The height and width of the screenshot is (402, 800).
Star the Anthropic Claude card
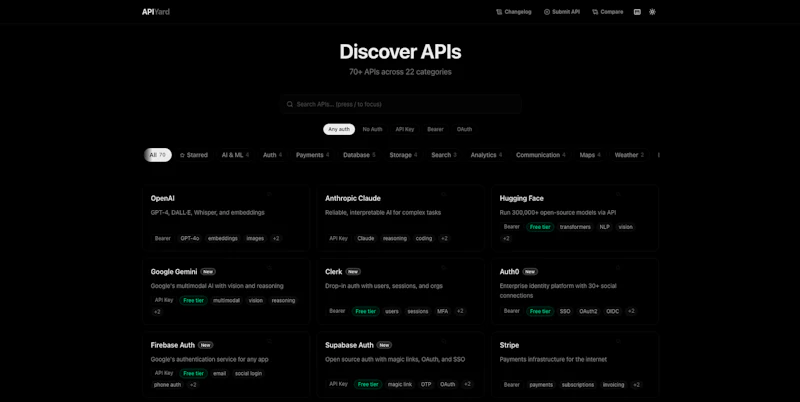(x=444, y=194)
